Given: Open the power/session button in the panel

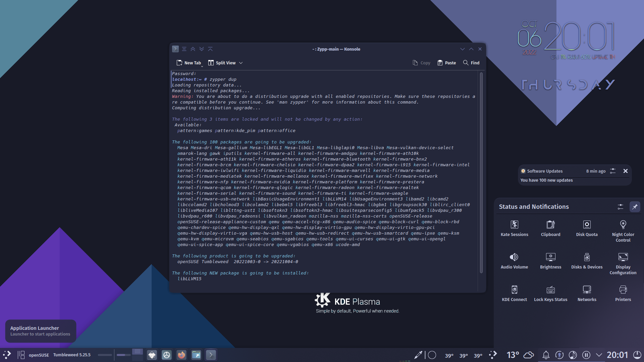Looking at the screenshot, I should (637, 355).
